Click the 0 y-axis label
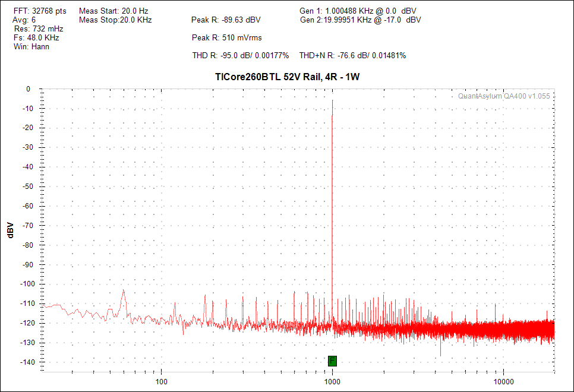 coord(29,89)
